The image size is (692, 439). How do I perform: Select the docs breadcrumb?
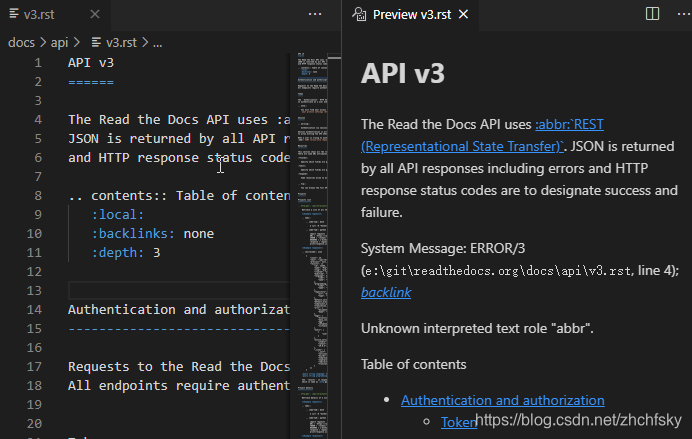21,42
